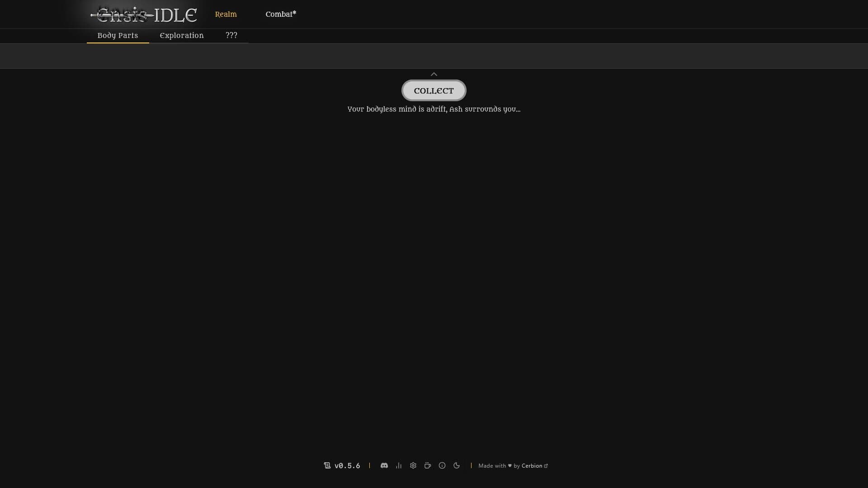Open the info circle icon
The height and width of the screenshot is (488, 868).
[442, 465]
